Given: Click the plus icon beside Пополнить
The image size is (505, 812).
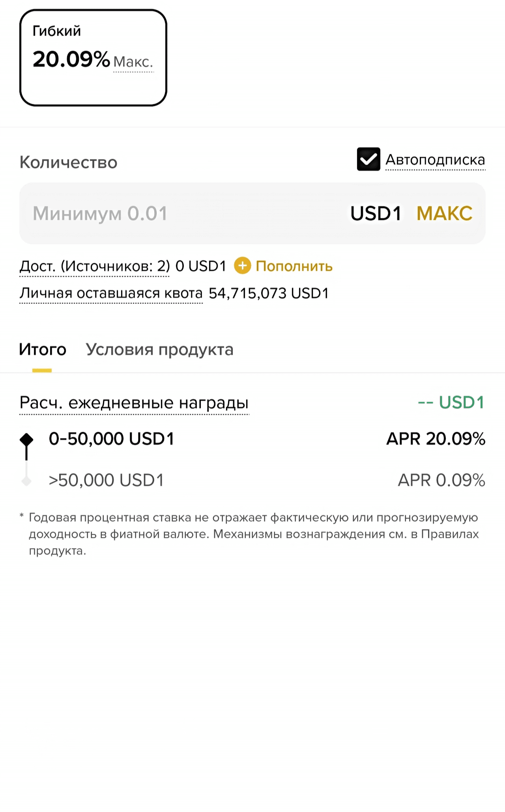Looking at the screenshot, I should (x=243, y=266).
